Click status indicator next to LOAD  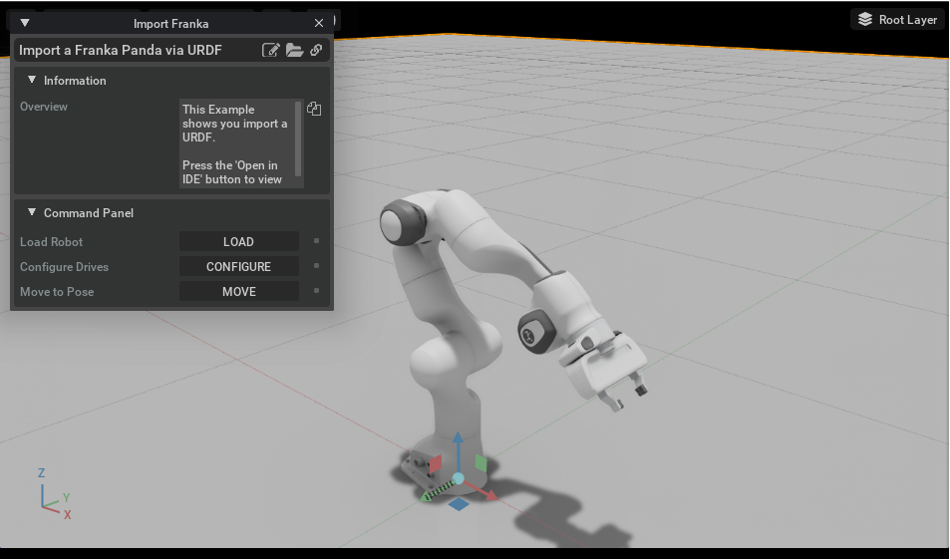pos(316,241)
